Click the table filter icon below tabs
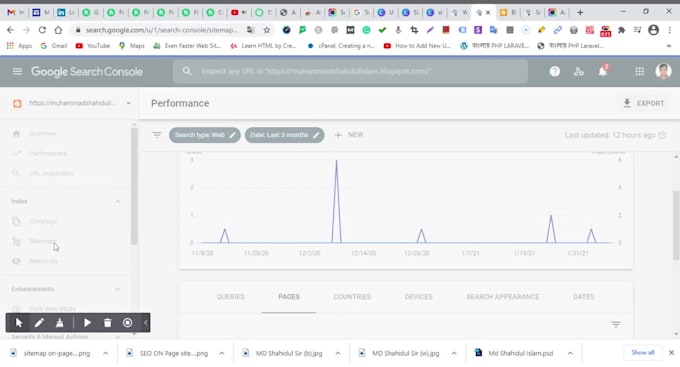The width and height of the screenshot is (680, 367). (x=616, y=324)
